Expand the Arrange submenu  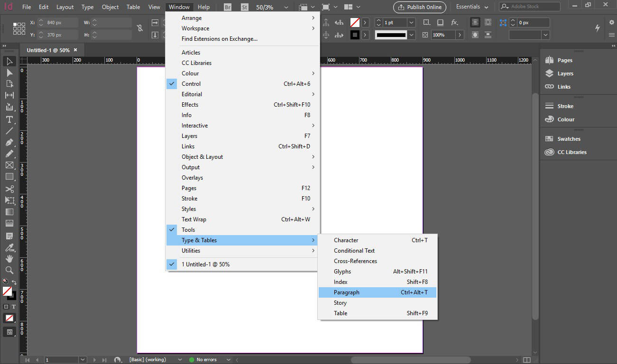[x=243, y=18]
